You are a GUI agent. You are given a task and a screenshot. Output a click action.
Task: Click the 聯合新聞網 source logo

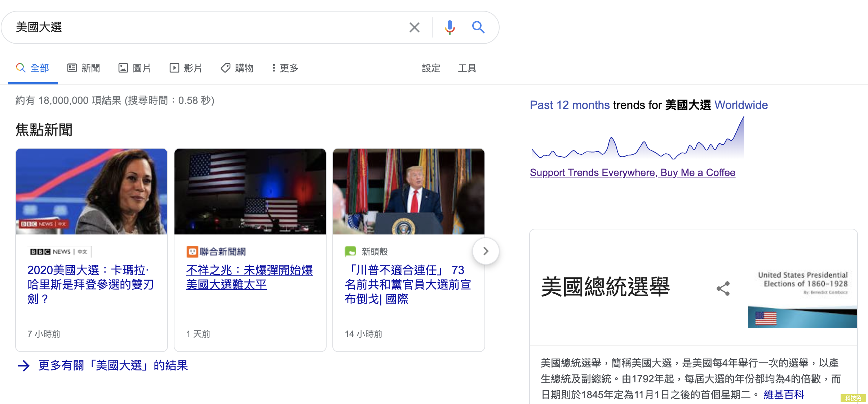click(216, 252)
